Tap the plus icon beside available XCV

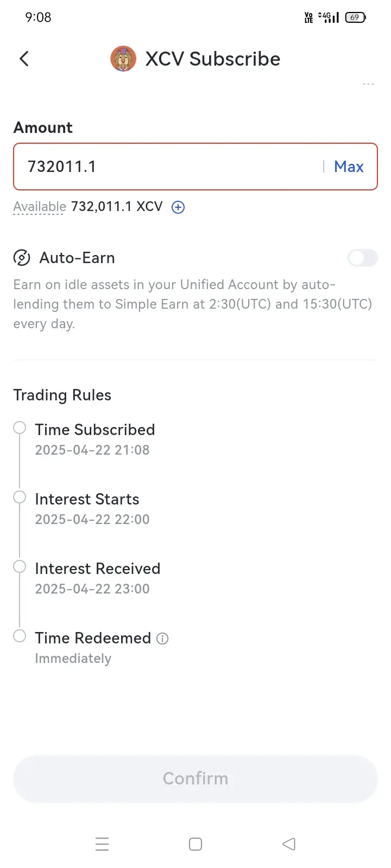(178, 207)
